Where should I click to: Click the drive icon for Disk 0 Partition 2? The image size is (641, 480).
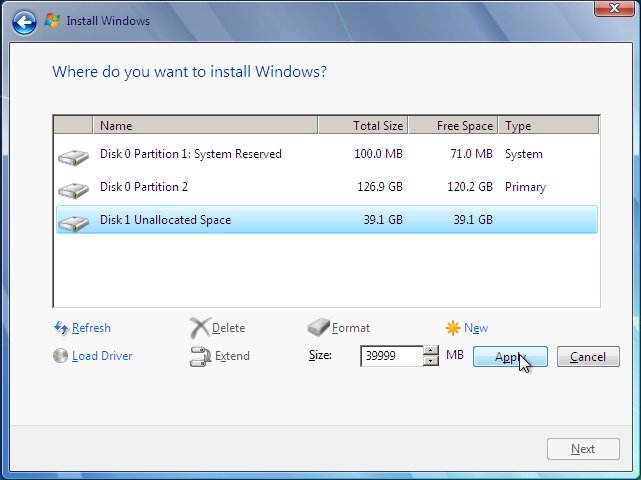73,188
